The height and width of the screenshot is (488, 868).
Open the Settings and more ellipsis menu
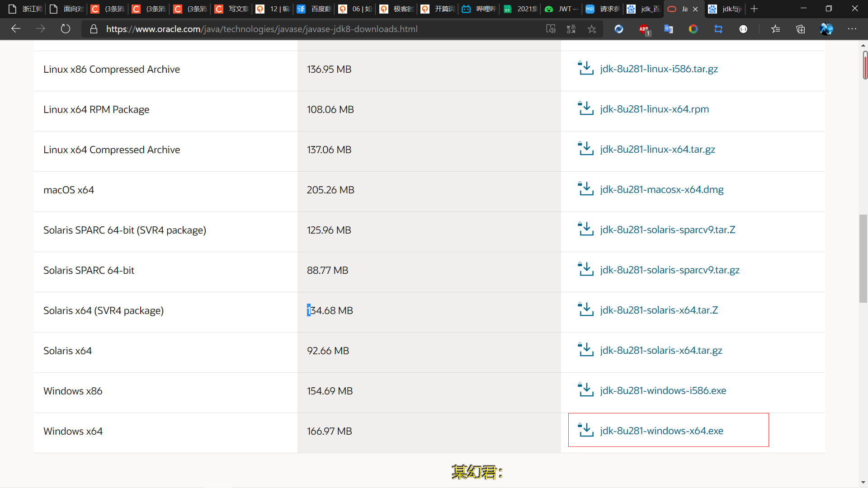pyautogui.click(x=852, y=29)
